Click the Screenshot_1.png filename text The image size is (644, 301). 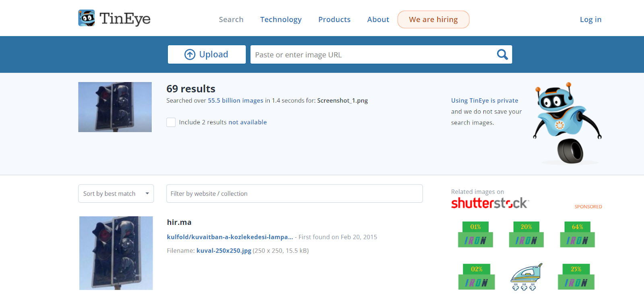click(x=343, y=100)
